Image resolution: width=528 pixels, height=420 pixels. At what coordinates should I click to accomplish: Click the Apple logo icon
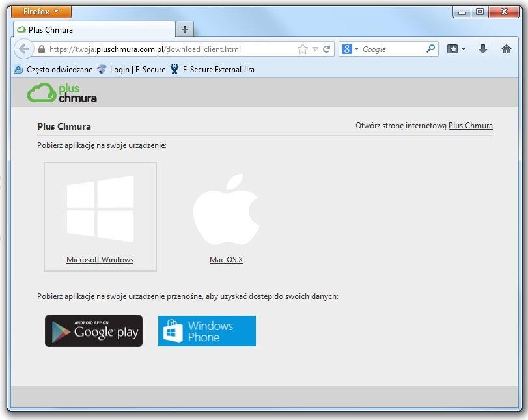(227, 209)
